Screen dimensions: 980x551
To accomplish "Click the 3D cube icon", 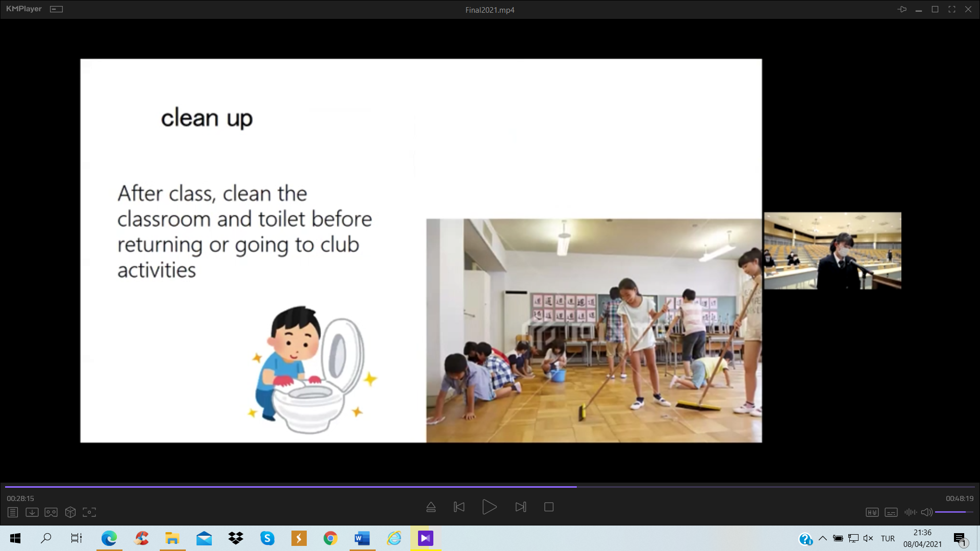I will 70,512.
